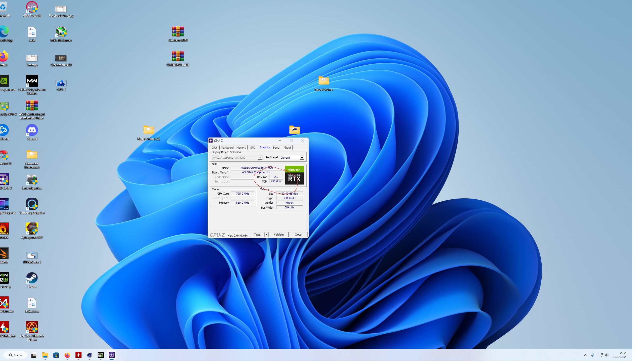Click the Close button in CPU-Z
644x362 pixels.
point(298,235)
